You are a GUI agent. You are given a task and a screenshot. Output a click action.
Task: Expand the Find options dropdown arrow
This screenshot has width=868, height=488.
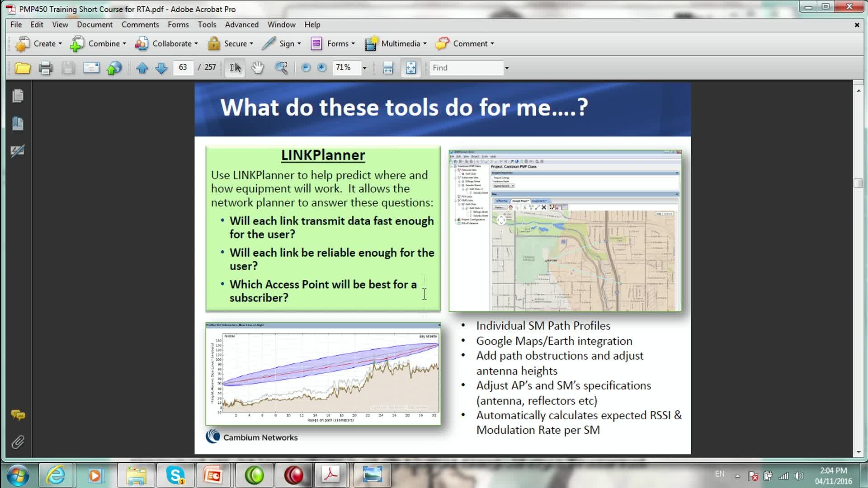pyautogui.click(x=507, y=68)
